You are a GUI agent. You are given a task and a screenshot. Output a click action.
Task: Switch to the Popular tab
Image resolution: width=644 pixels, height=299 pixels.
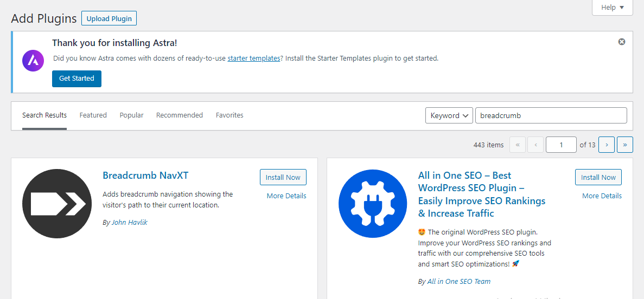(x=131, y=115)
